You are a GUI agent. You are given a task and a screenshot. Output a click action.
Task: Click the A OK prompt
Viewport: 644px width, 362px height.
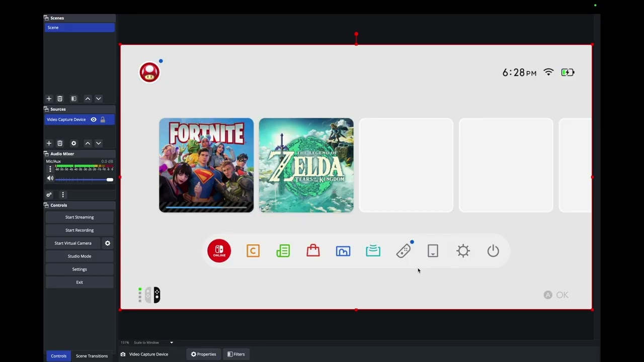pos(556,295)
